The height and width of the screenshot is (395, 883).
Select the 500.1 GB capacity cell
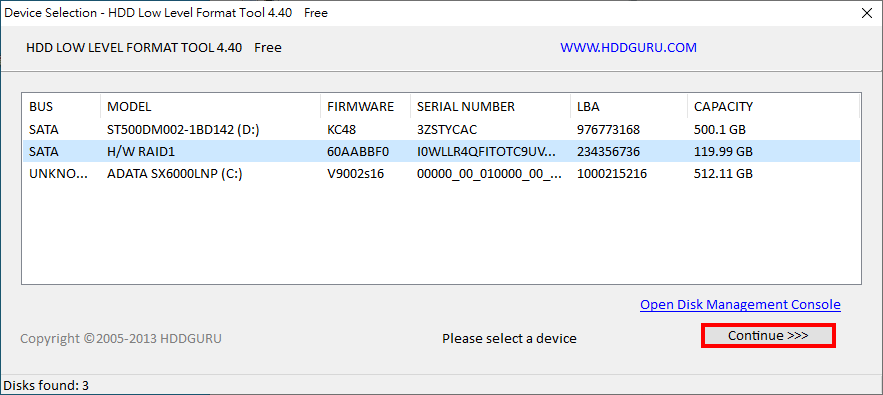point(720,130)
